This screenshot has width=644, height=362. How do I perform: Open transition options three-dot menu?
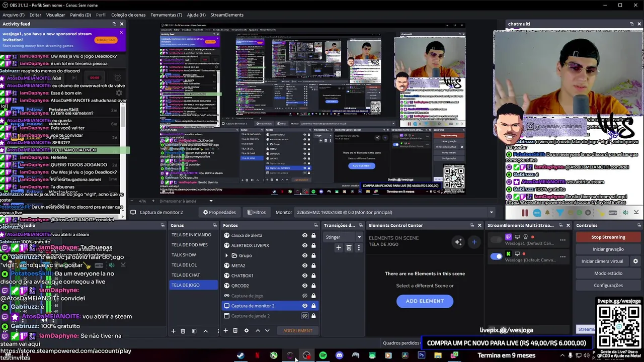pyautogui.click(x=359, y=247)
